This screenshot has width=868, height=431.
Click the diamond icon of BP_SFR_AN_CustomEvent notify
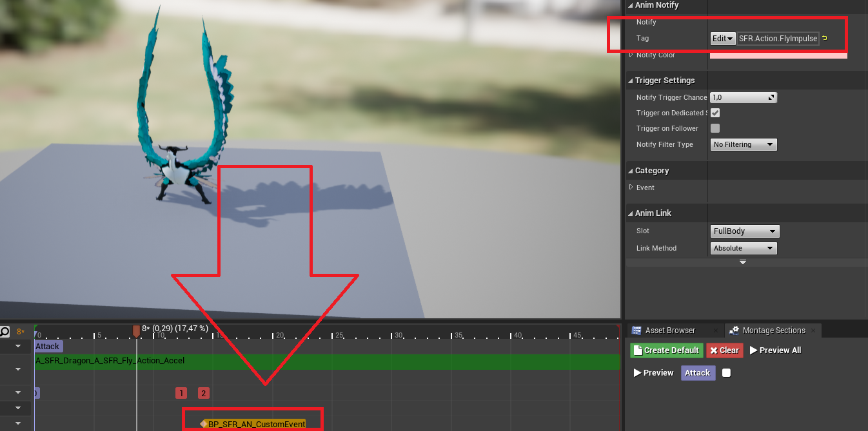tap(204, 424)
